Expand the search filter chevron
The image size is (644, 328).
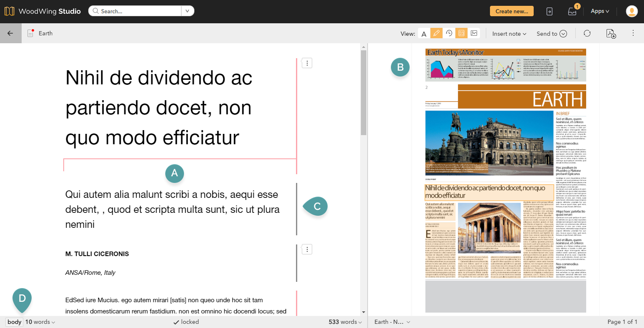(x=187, y=11)
